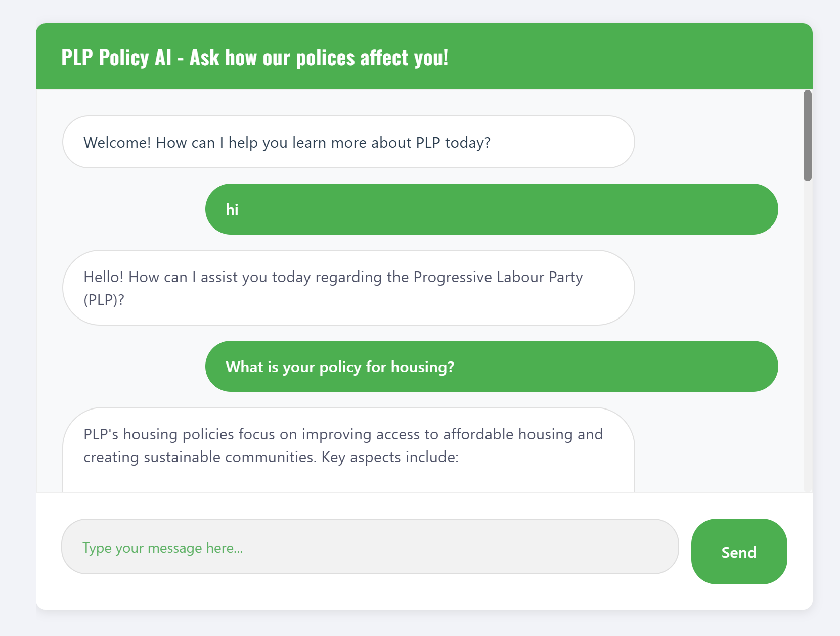This screenshot has height=636, width=840.
Task: Click 'Hello!' at start of bot reply
Action: [103, 277]
